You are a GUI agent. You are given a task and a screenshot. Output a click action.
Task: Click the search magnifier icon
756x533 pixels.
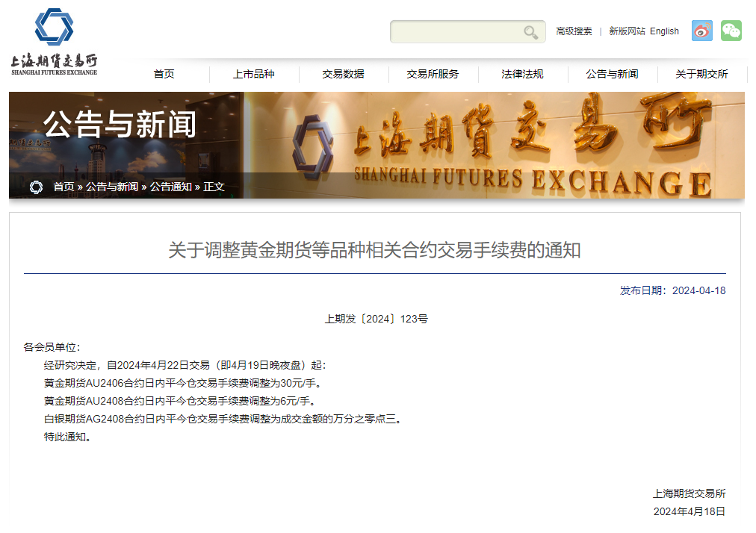530,32
